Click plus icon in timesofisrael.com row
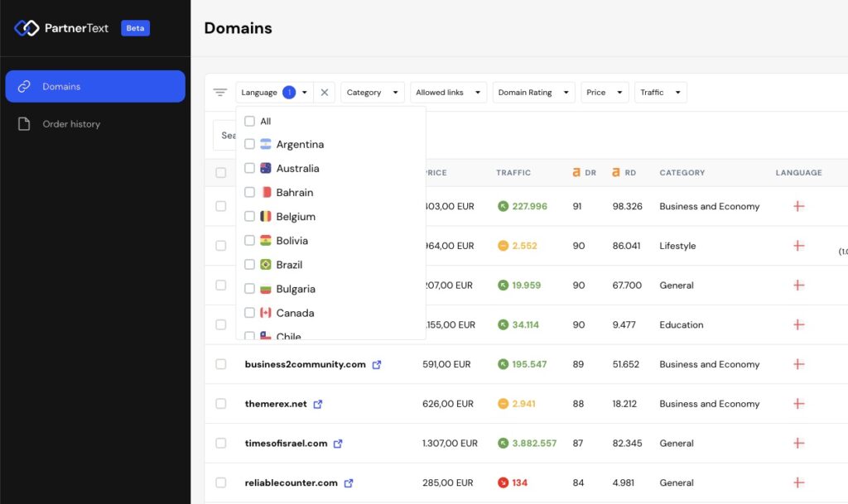Viewport: 848px width, 504px height. tap(799, 443)
